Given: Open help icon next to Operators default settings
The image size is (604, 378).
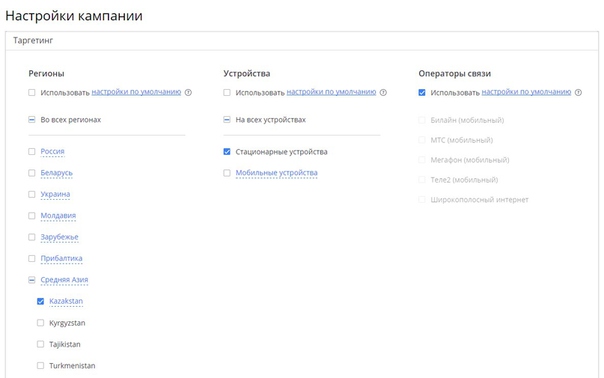Looking at the screenshot, I should 578,92.
